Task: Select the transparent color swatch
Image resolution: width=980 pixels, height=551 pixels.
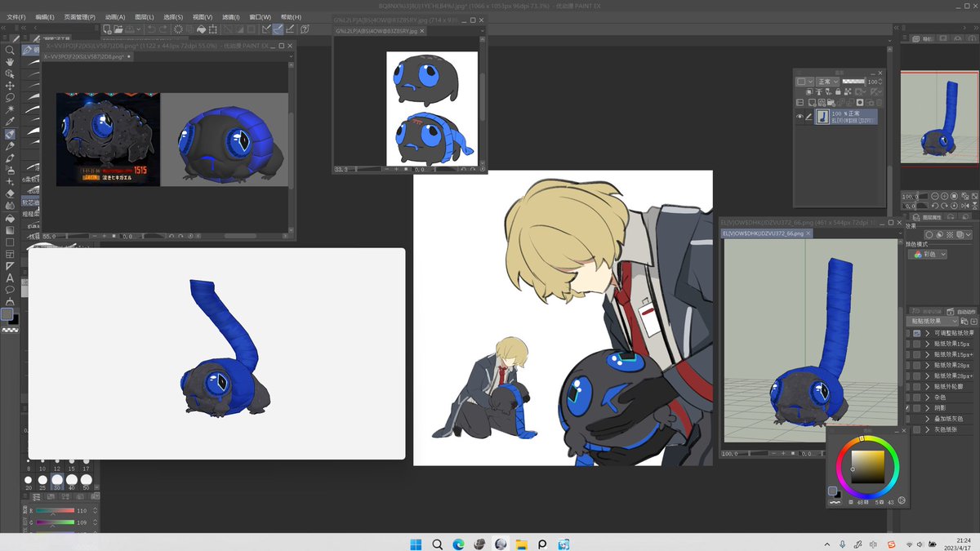Action: [x=10, y=331]
